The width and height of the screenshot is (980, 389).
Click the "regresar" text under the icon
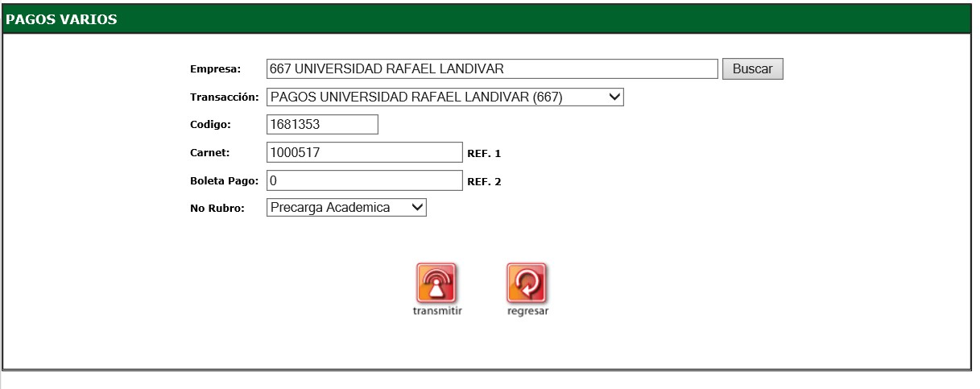pyautogui.click(x=527, y=312)
